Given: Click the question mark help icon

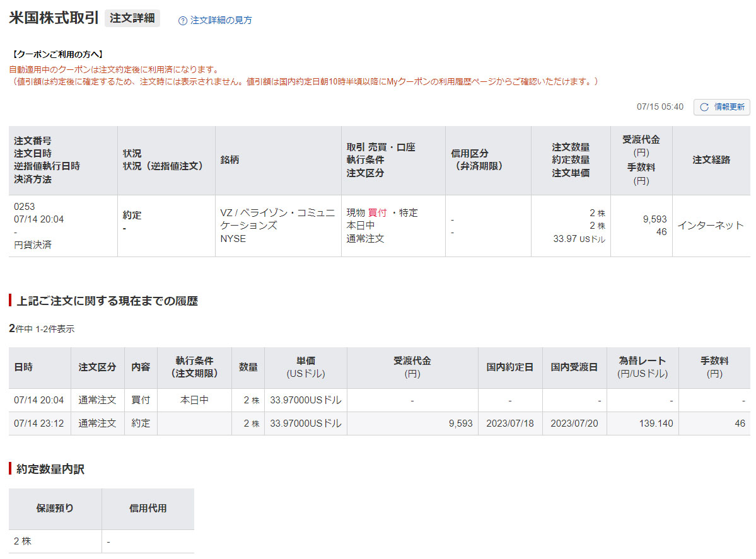Looking at the screenshot, I should [183, 21].
